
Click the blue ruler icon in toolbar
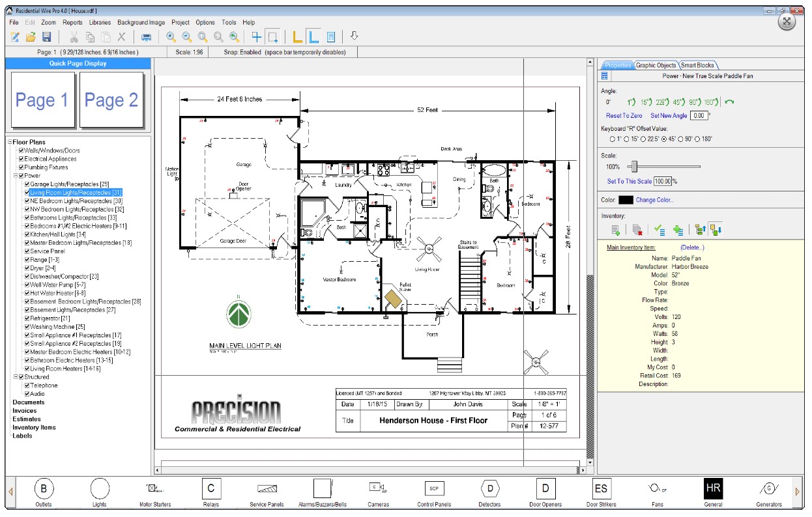coord(314,37)
